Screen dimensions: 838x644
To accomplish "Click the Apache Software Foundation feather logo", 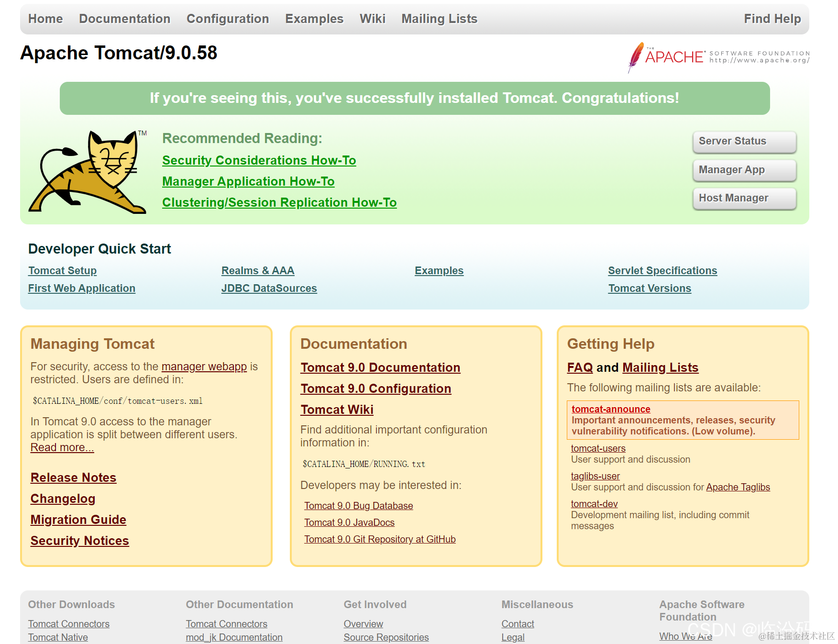I will 718,57.
